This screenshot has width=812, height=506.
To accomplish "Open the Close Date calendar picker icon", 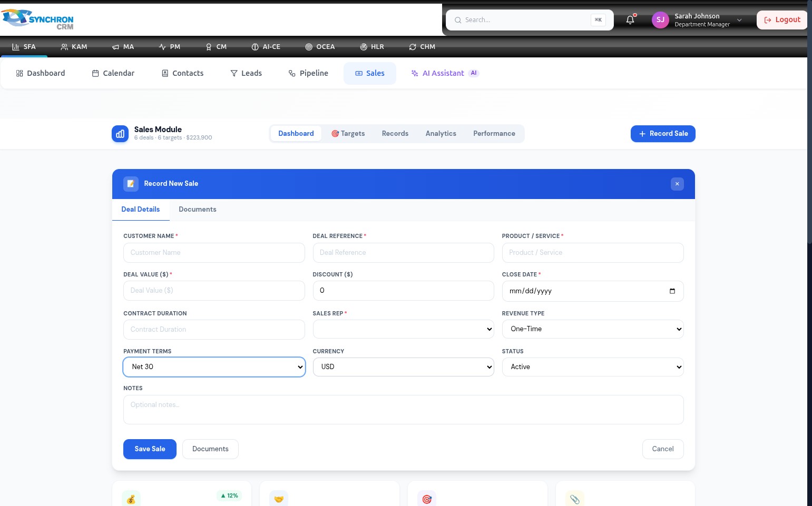I will 672,291.
